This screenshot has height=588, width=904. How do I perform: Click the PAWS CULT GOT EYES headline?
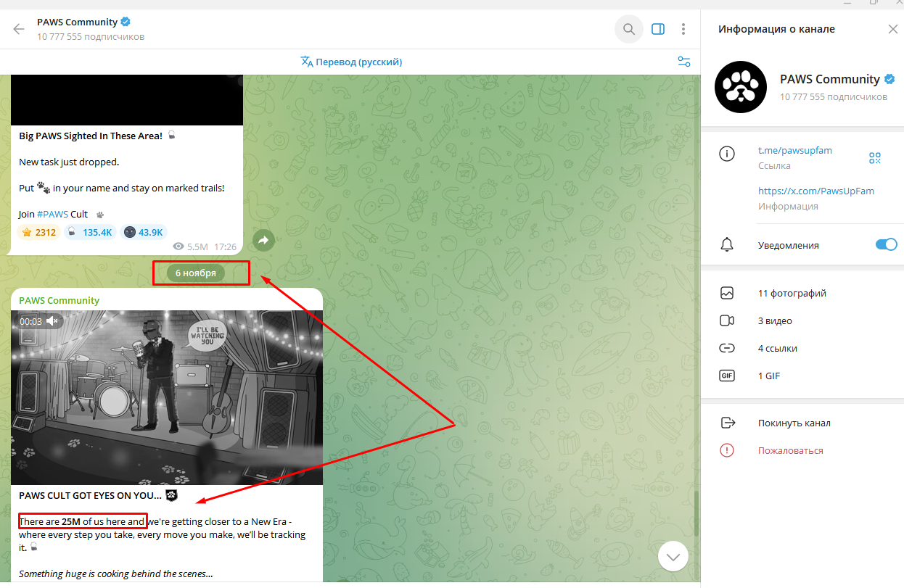[x=90, y=496]
